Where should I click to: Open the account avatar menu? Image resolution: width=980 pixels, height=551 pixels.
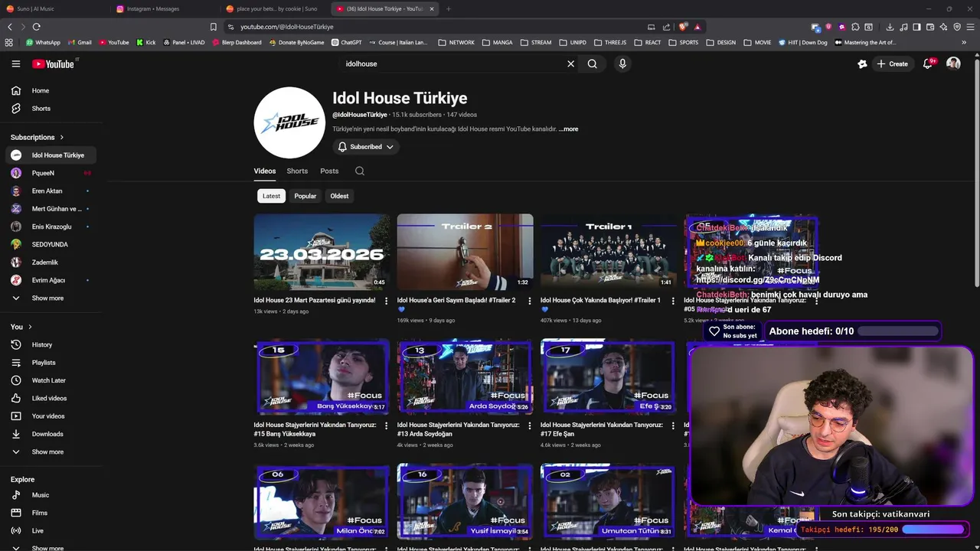[953, 64]
